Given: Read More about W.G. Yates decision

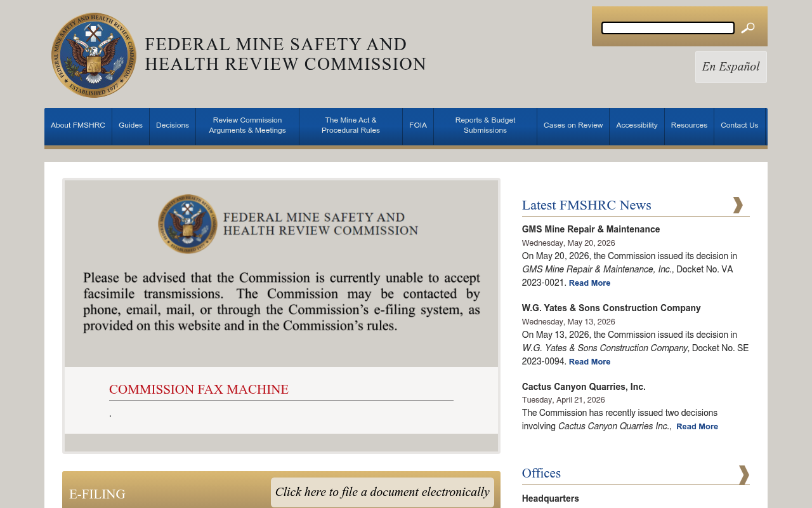Looking at the screenshot, I should 589,362.
